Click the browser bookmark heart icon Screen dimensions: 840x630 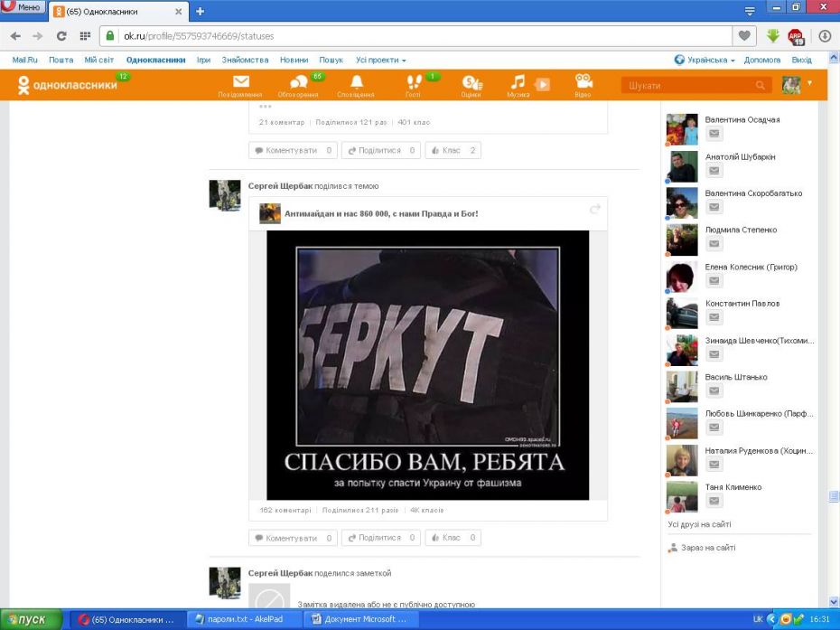(x=744, y=36)
